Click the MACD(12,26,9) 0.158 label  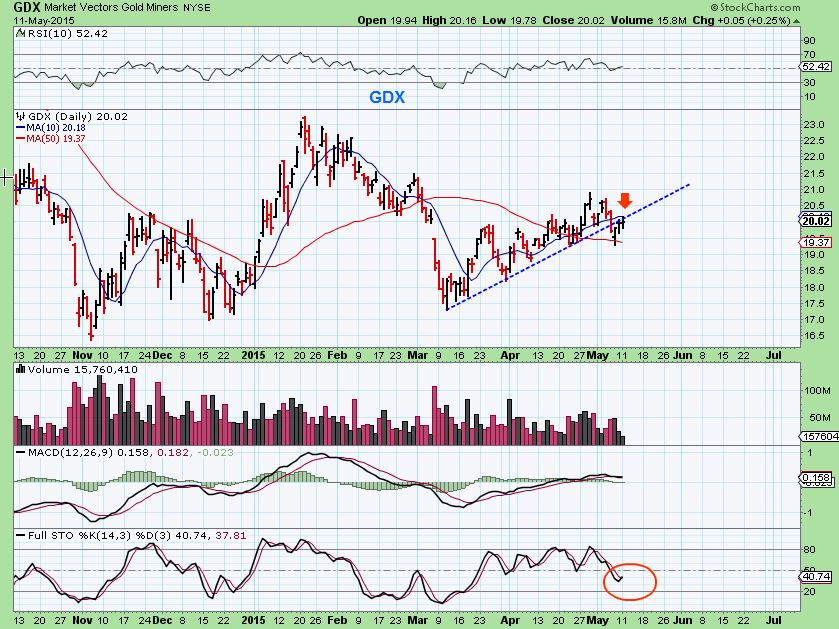tap(90, 452)
